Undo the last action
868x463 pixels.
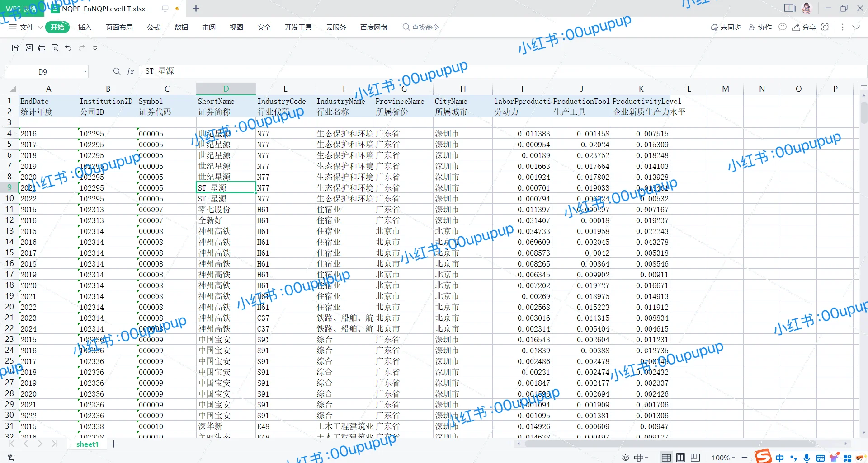click(68, 48)
